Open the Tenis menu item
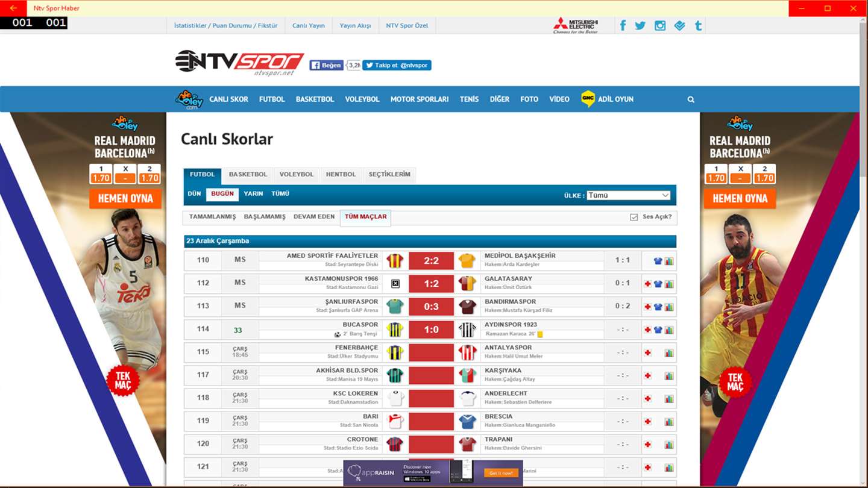This screenshot has height=488, width=868. pyautogui.click(x=469, y=99)
